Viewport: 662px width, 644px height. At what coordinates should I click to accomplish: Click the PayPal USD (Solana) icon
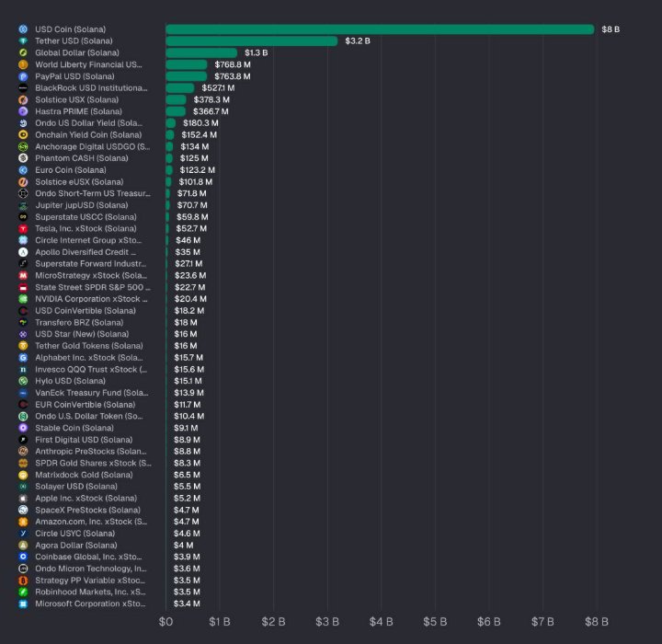[x=23, y=76]
